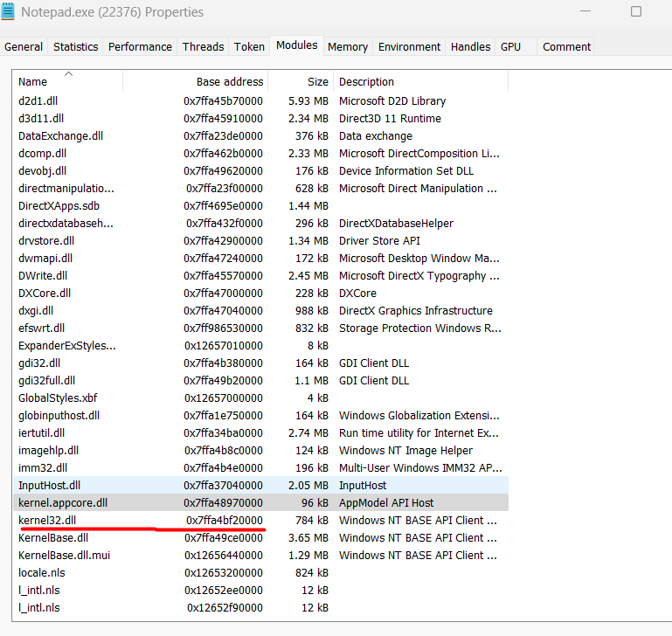The image size is (672, 636).
Task: Select globinputhost.dll module
Action: point(261,416)
